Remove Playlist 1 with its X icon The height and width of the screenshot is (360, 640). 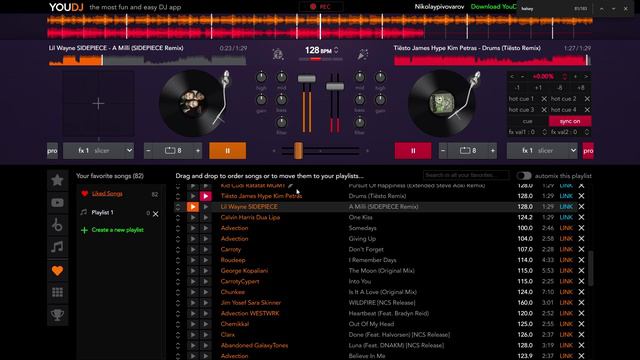pyautogui.click(x=156, y=214)
